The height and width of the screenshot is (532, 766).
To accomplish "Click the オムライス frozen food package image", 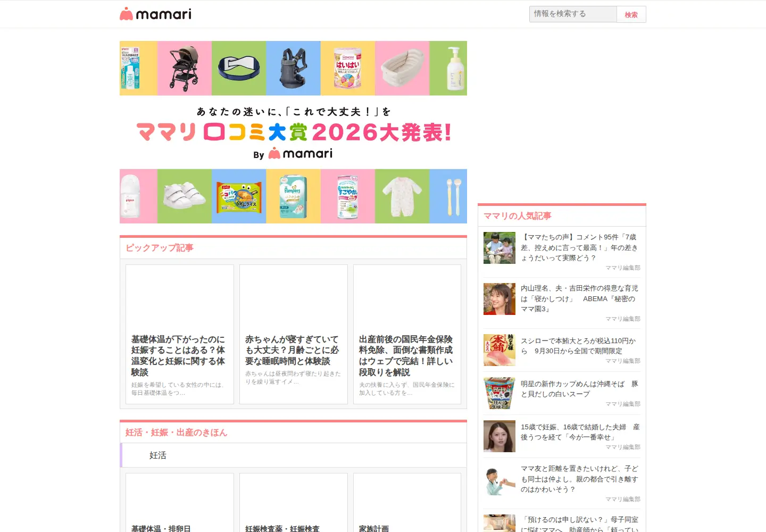I will pos(239,196).
